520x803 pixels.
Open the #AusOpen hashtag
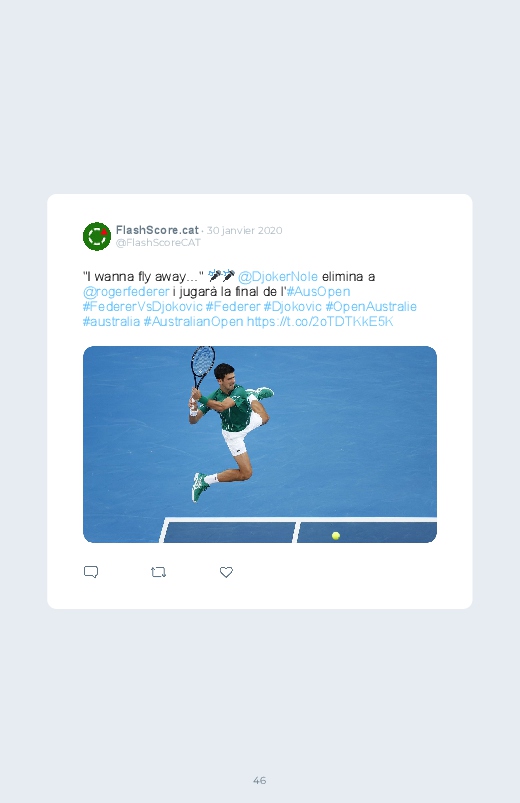point(318,291)
